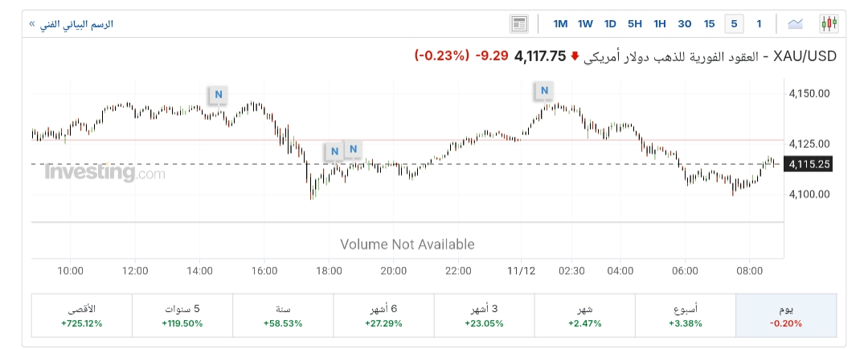Open N news marker near 14:00
This screenshot has height=349, width=868.
(218, 94)
